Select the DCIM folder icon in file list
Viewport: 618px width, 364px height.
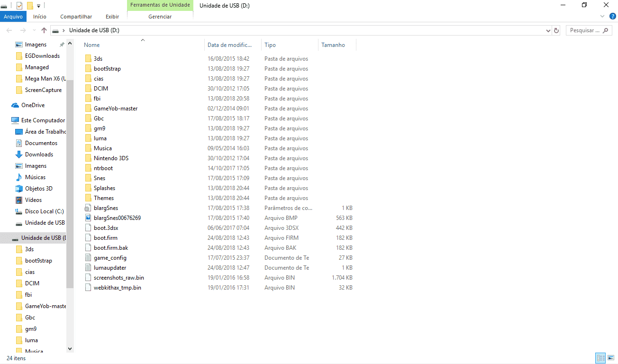(88, 89)
